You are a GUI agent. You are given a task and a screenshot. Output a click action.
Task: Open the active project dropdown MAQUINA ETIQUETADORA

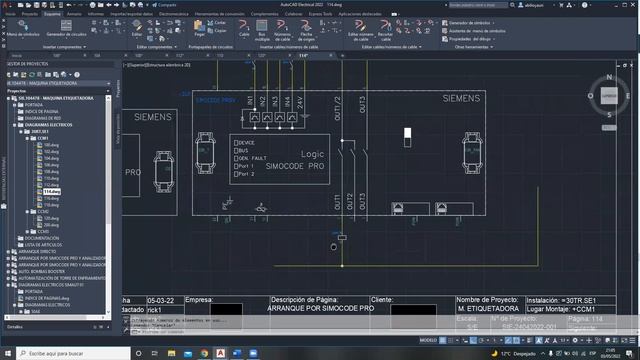(58, 83)
